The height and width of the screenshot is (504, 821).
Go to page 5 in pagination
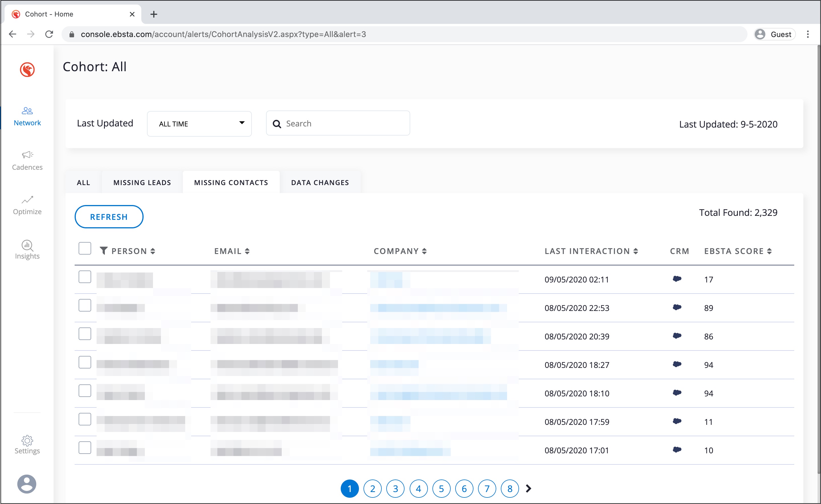pyautogui.click(x=441, y=488)
